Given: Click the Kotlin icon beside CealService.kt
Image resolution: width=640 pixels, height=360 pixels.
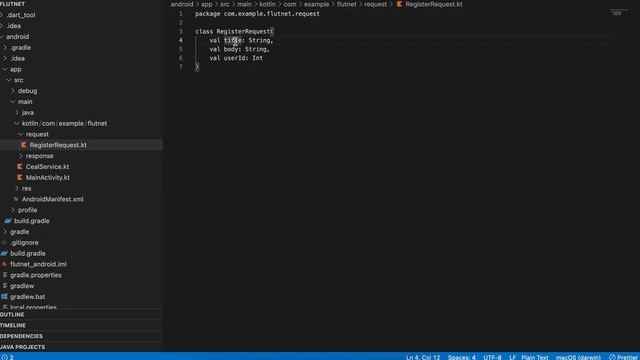Looking at the screenshot, I should coord(20,167).
